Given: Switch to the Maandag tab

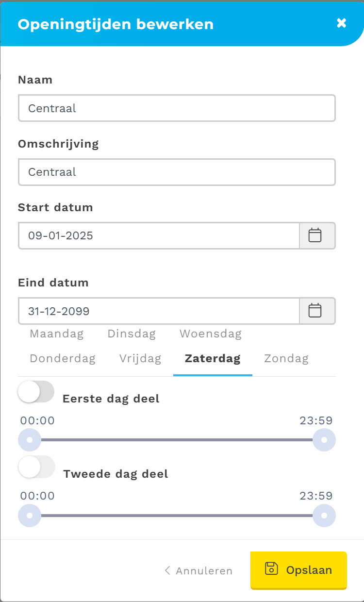Looking at the screenshot, I should [x=57, y=334].
